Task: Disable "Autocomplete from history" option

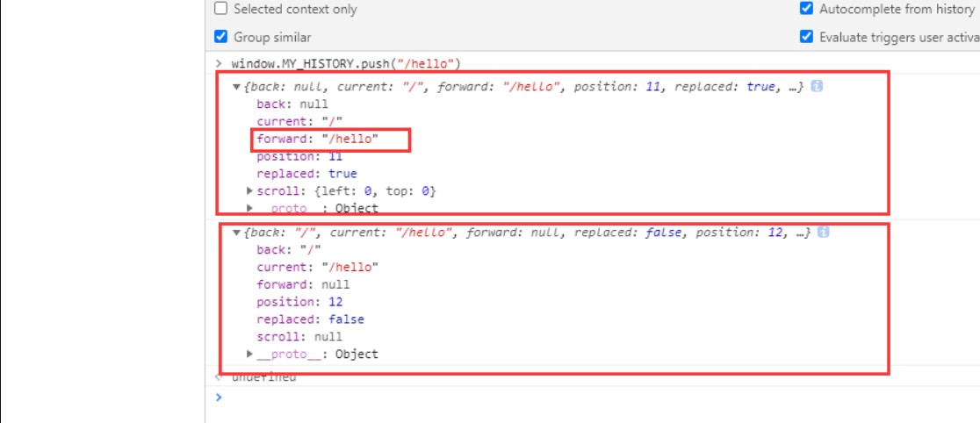Action: tap(806, 9)
